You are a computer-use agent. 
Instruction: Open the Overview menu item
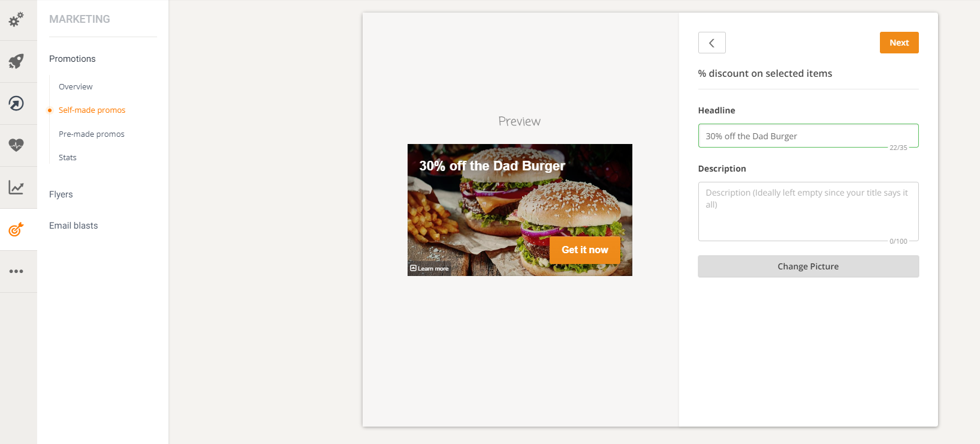[76, 86]
